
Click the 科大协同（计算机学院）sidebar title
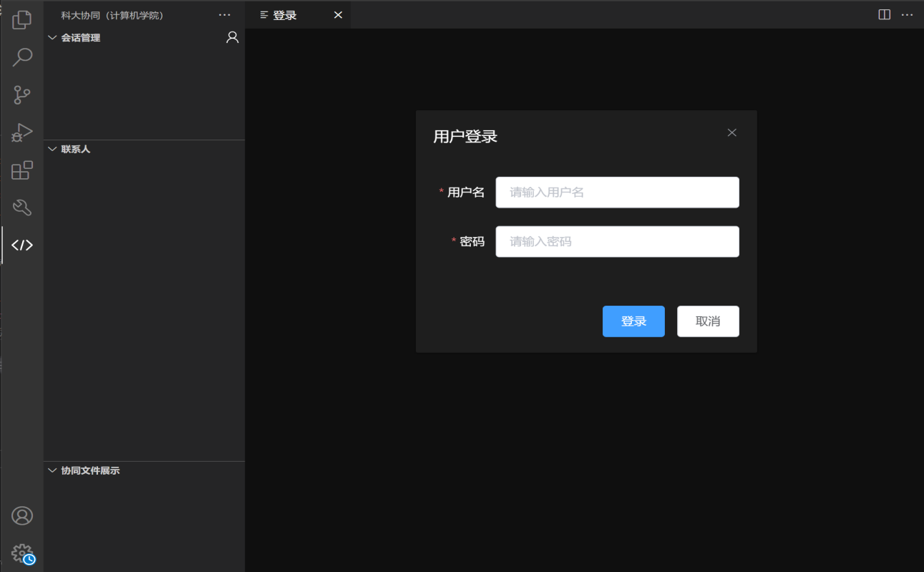(112, 15)
